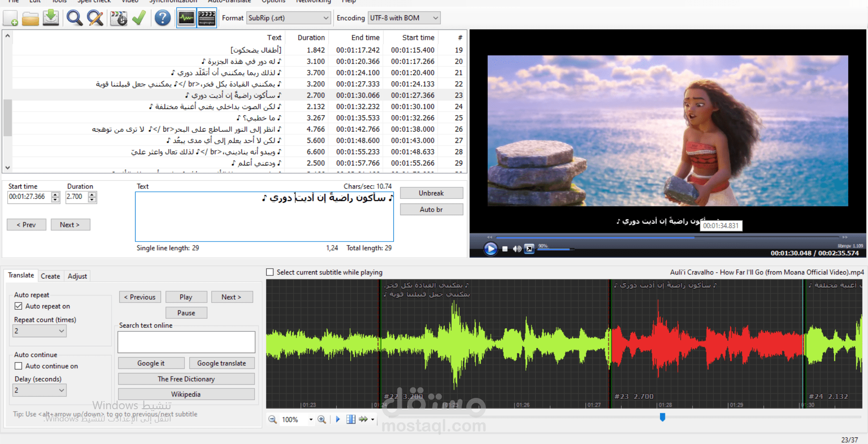This screenshot has height=444, width=868.
Task: Open a subtitle file via folder icon
Action: 30,18
